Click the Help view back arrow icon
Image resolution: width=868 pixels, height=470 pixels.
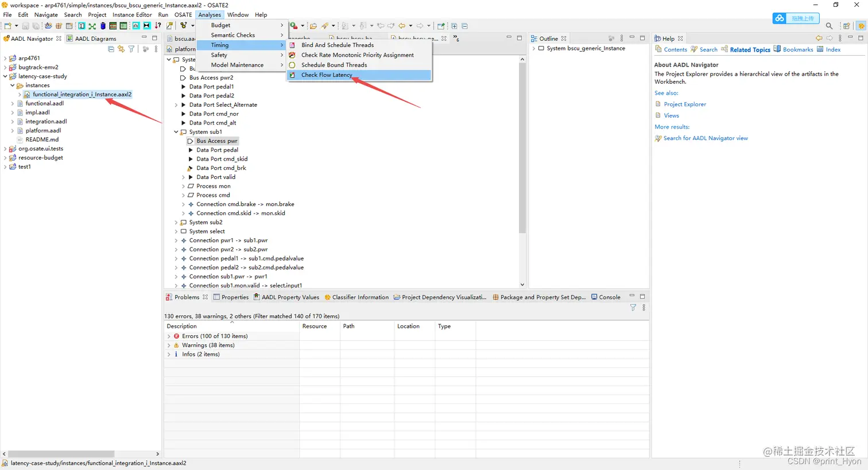pyautogui.click(x=819, y=38)
